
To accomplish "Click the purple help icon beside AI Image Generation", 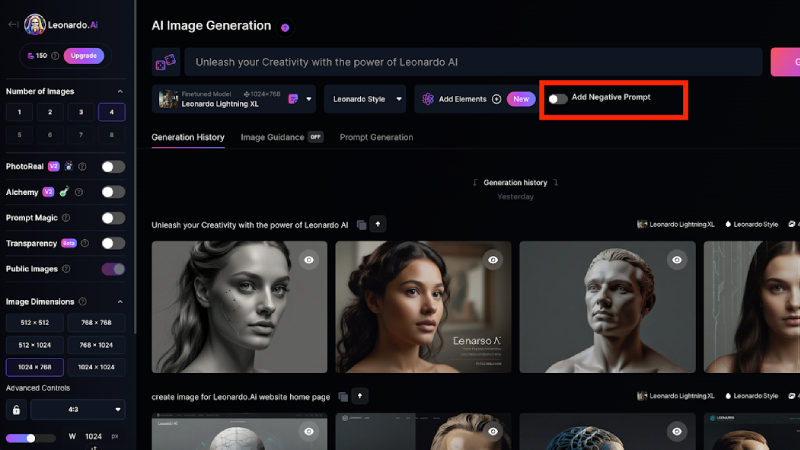I will (x=285, y=27).
